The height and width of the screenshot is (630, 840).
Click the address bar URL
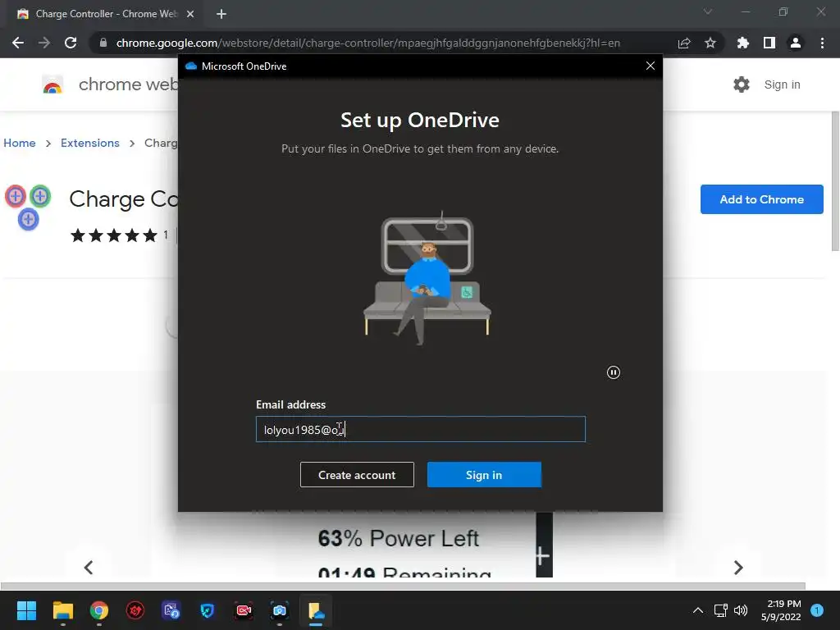point(368,43)
